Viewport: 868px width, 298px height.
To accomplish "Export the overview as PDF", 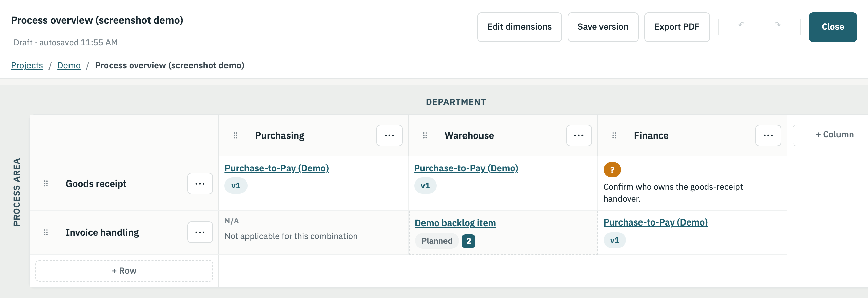I will (677, 27).
